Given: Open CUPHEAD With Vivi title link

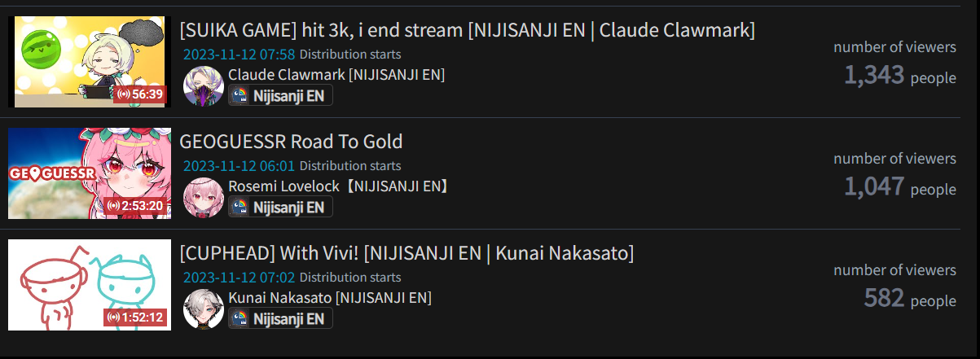Looking at the screenshot, I should point(407,253).
